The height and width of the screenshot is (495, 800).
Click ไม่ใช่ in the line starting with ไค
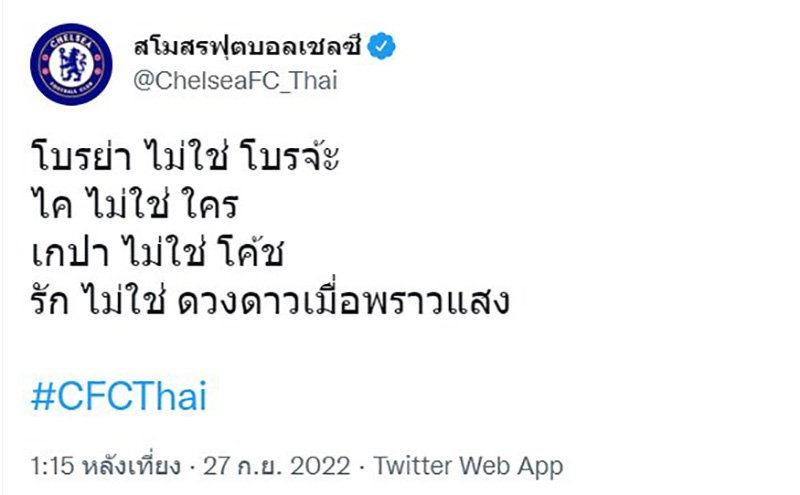click(x=118, y=207)
